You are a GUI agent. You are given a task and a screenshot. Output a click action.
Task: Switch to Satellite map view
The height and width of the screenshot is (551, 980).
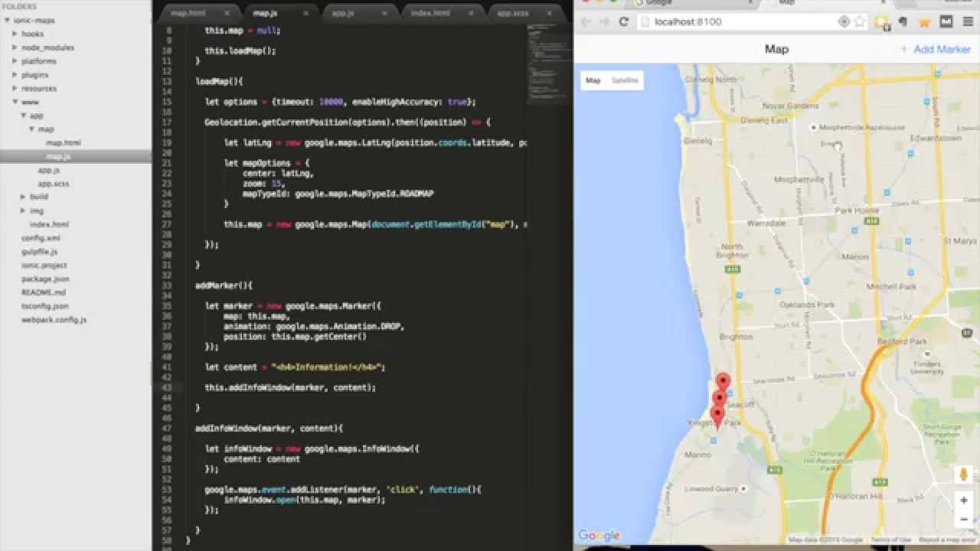(x=625, y=80)
